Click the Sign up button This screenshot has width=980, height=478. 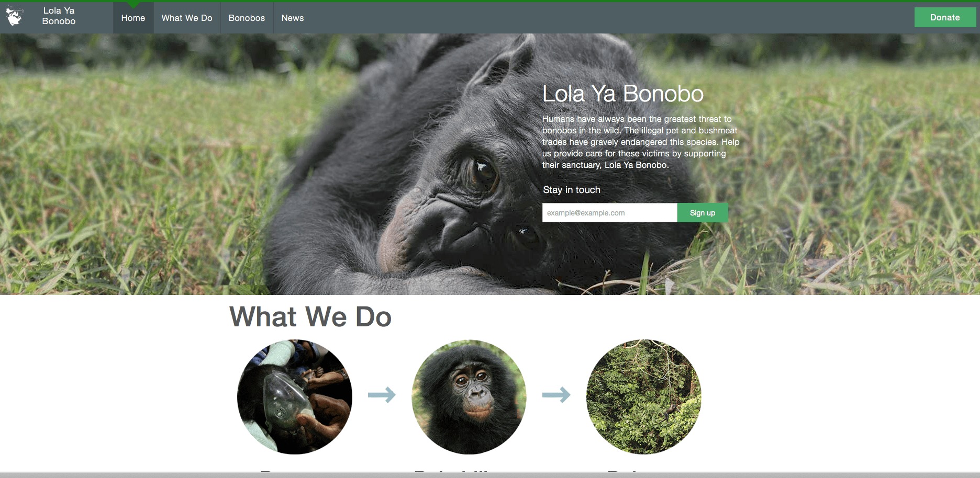(x=703, y=213)
